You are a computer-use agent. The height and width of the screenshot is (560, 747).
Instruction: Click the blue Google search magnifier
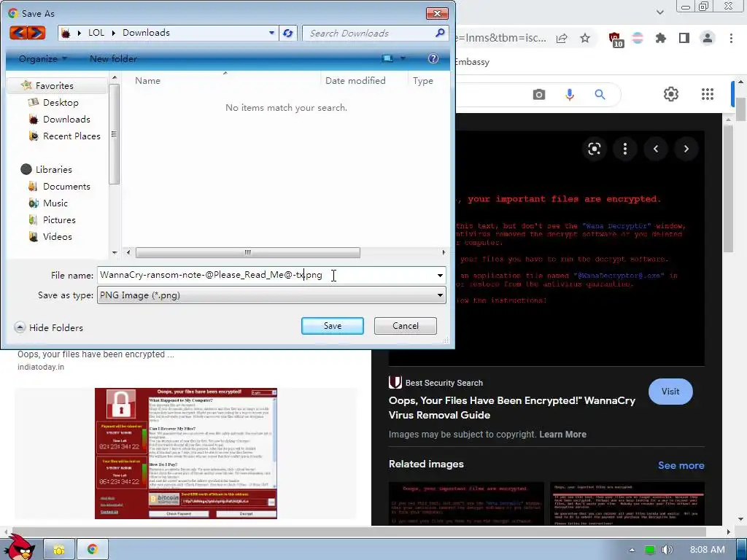(x=600, y=94)
